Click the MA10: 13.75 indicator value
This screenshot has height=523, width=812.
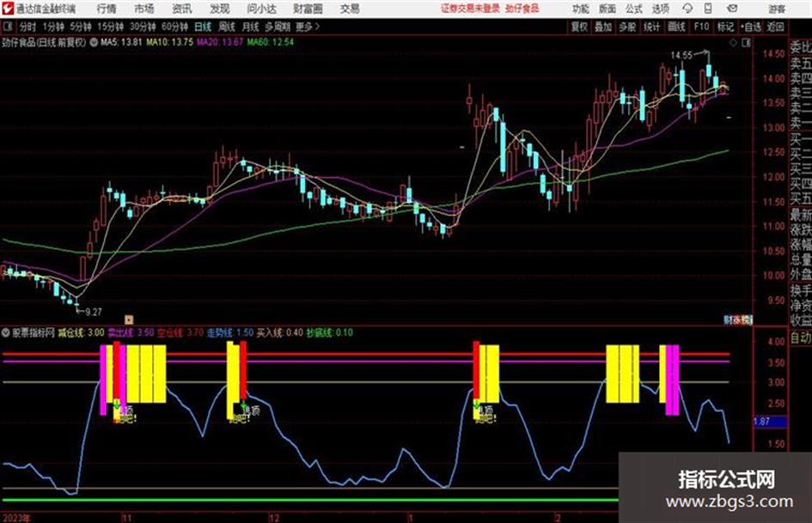pos(170,42)
